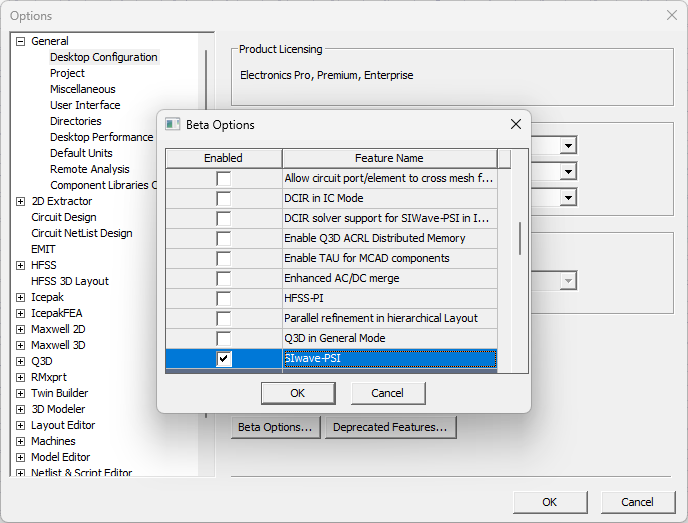Expand the Machines tree node
The image size is (688, 523).
[20, 441]
